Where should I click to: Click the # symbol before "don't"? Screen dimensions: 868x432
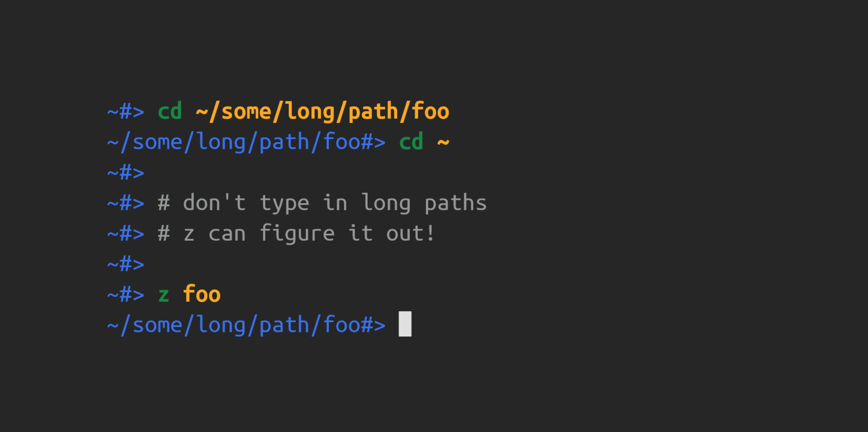point(164,203)
